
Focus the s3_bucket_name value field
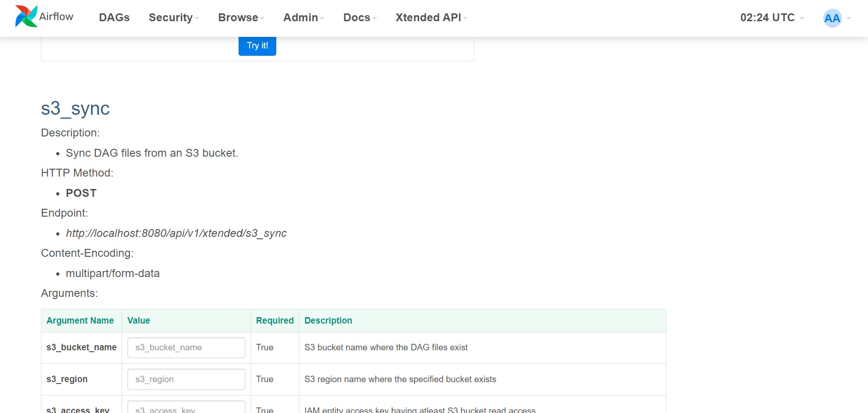tap(186, 348)
